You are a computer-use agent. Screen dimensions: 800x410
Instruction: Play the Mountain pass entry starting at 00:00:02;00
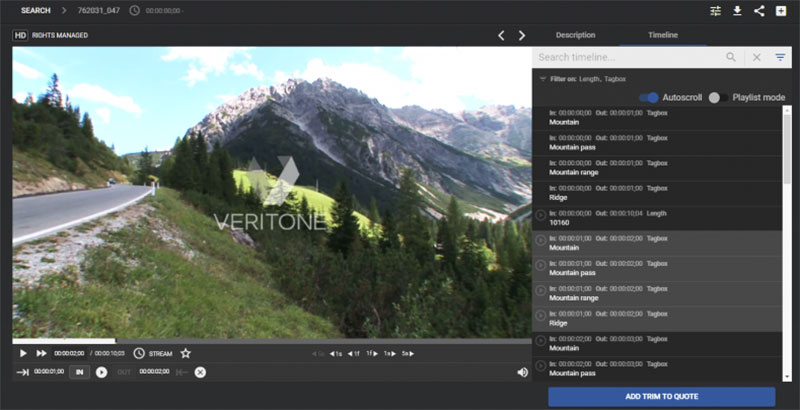point(541,365)
